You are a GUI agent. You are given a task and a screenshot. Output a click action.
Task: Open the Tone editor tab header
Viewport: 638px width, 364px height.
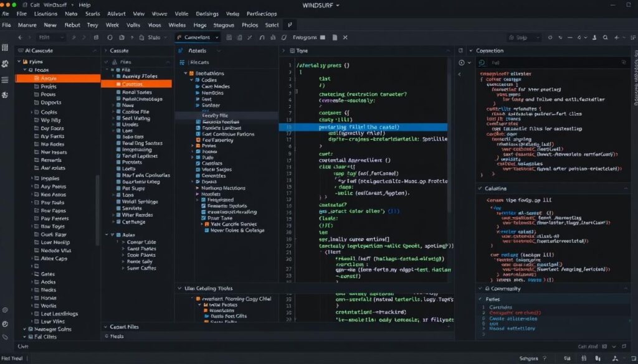click(x=299, y=51)
